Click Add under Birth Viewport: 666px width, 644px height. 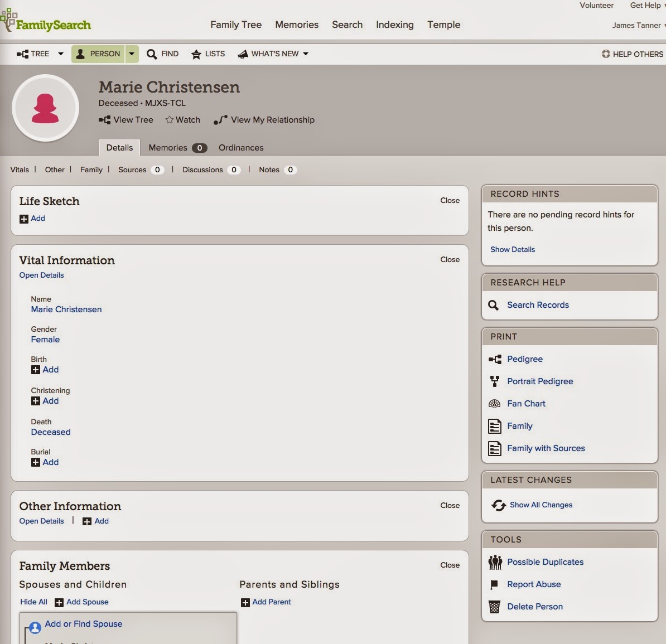[45, 370]
